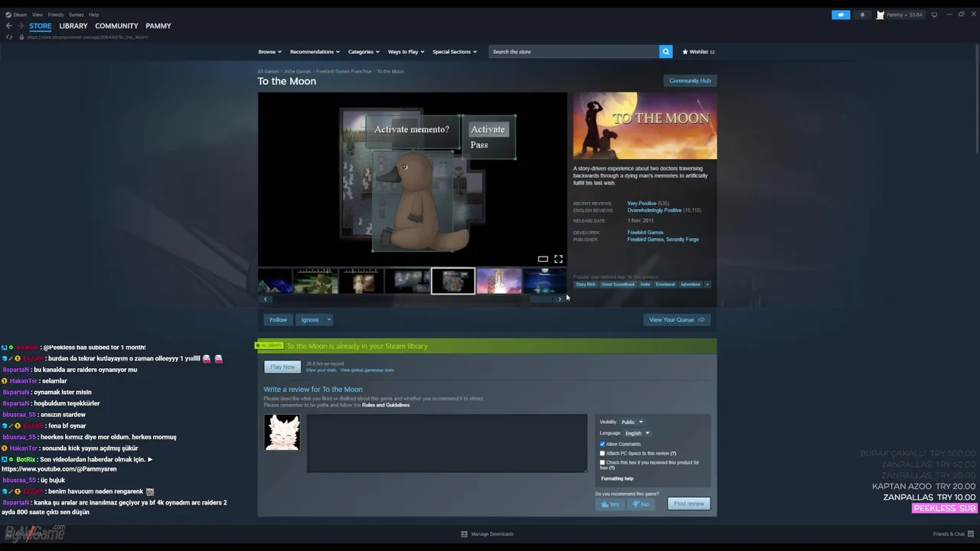Click the store search magnifier button
980x551 pixels.
[666, 51]
